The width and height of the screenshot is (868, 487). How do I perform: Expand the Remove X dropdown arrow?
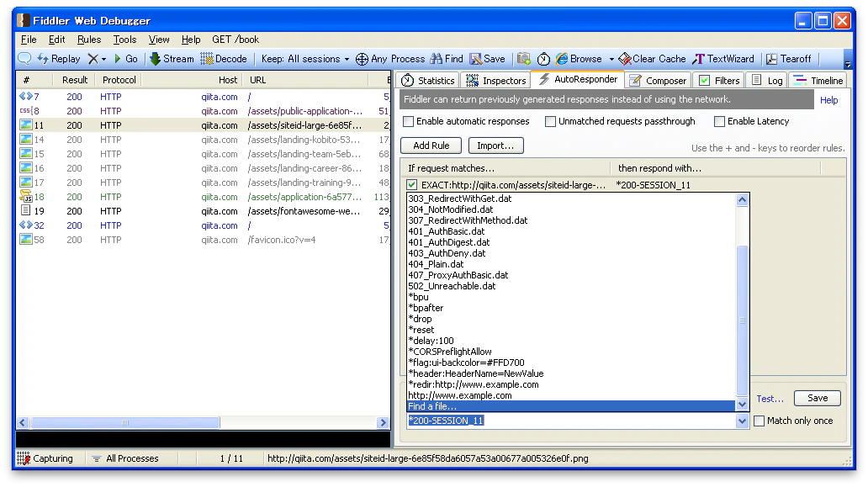(x=103, y=59)
